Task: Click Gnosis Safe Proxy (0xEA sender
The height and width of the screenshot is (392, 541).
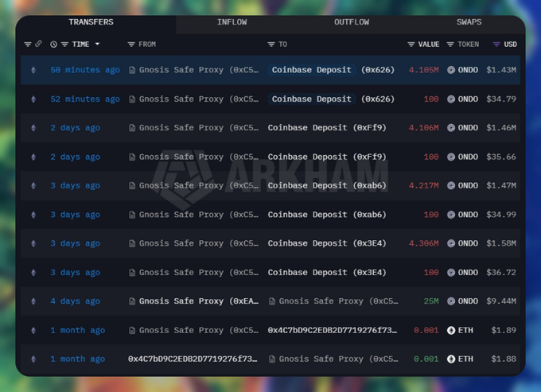Action: (x=199, y=301)
